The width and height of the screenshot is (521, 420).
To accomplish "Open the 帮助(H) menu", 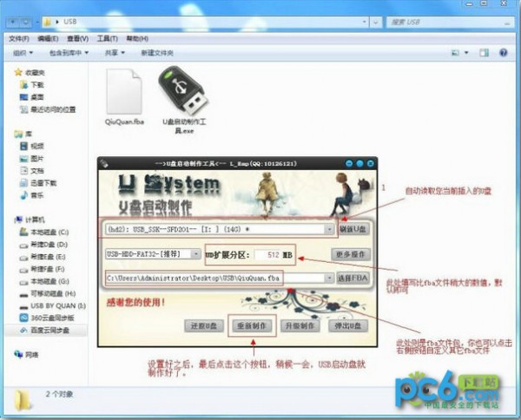I will (137, 39).
